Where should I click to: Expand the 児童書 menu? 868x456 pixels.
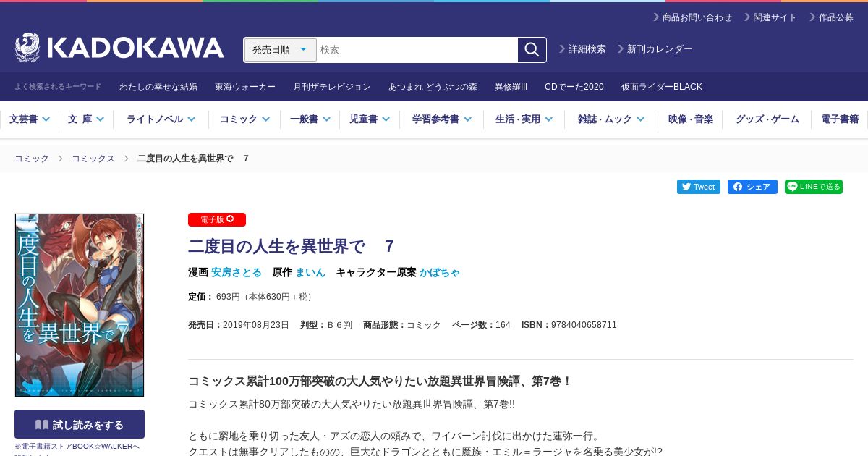tap(370, 119)
